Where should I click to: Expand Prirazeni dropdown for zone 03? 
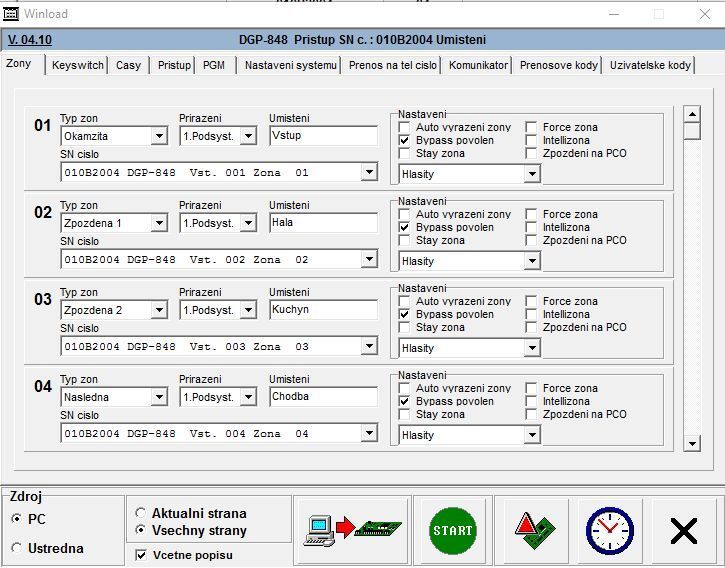[248, 310]
